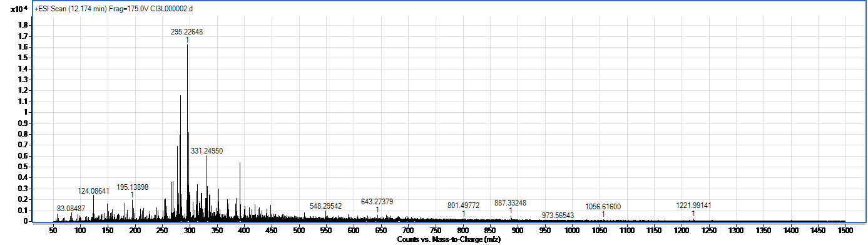Screen dimensions: 868x245
Task: Select peak label 973.56543
Action: pos(558,216)
